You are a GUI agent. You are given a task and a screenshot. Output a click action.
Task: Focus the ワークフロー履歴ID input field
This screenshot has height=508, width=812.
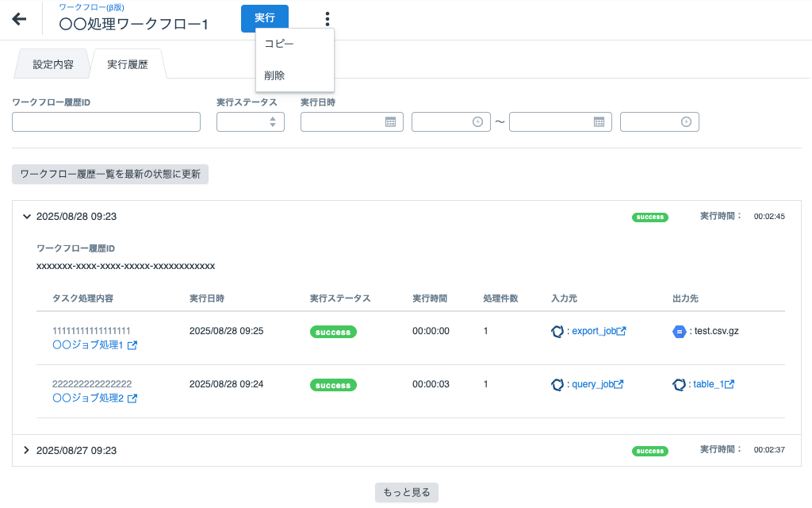tap(106, 121)
